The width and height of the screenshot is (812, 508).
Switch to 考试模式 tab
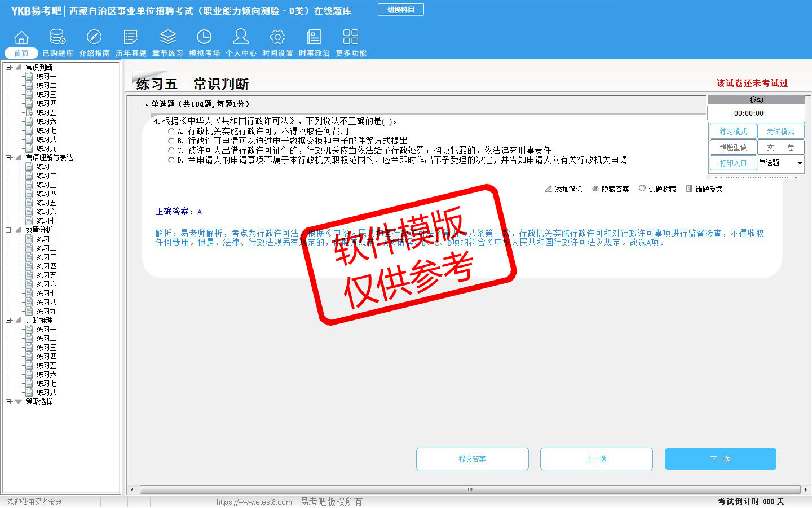click(780, 132)
